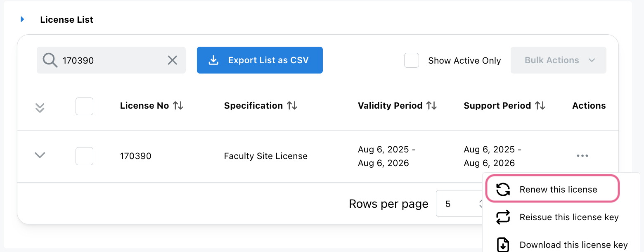Click the download file icon in menu

pos(503,245)
